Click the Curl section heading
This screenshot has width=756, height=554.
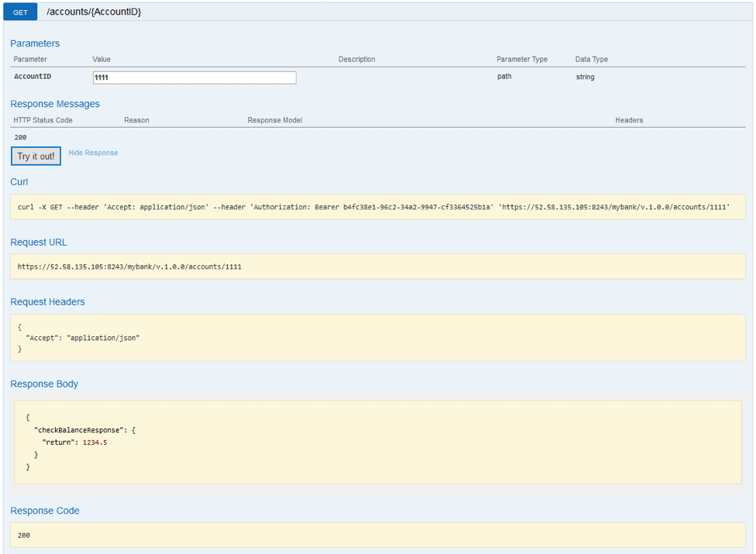pyautogui.click(x=19, y=182)
